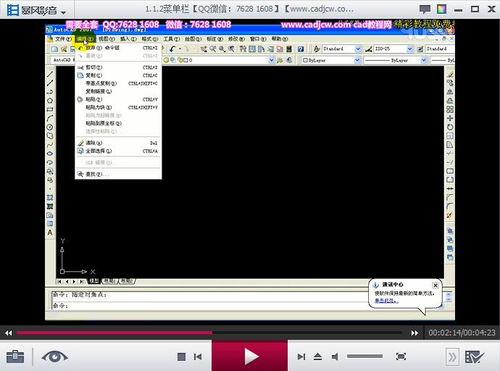Open the chat bubble icon in title bar
This screenshot has width=500, height=371.
424,9
